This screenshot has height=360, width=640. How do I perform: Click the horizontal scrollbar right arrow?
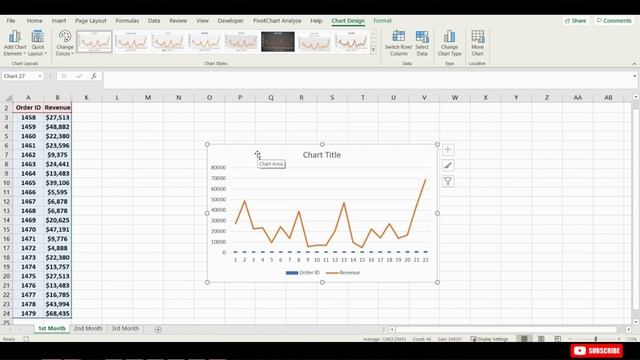coord(629,329)
